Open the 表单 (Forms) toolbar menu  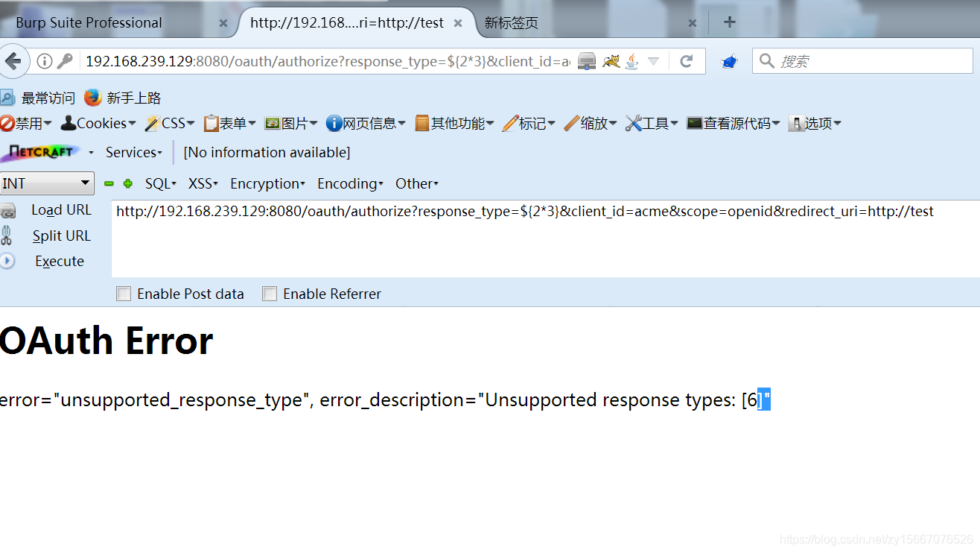coord(229,123)
